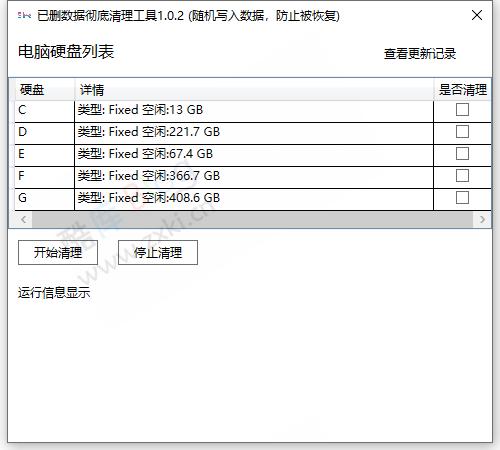The image size is (500, 450).
Task: Click the '空闲:221.7 GB' details cell
Action: pyautogui.click(x=254, y=133)
